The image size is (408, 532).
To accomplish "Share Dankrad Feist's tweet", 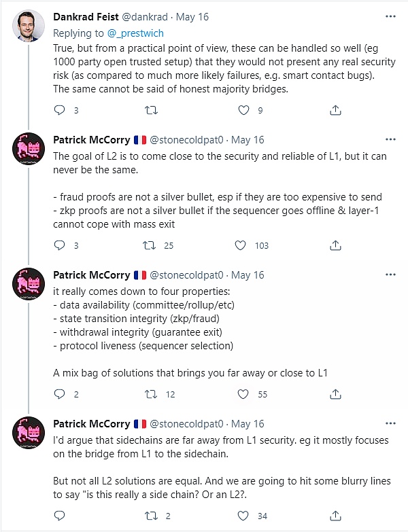I will (335, 110).
